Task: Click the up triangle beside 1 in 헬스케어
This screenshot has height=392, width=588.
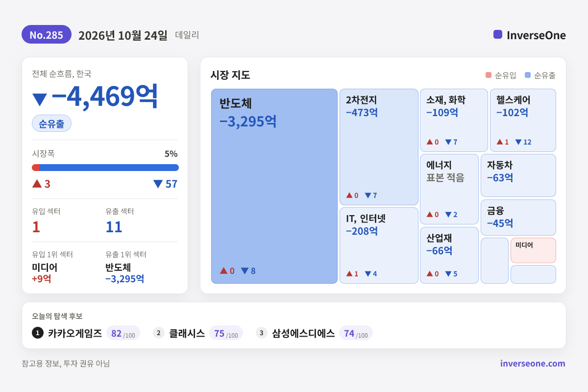Action: tap(500, 142)
